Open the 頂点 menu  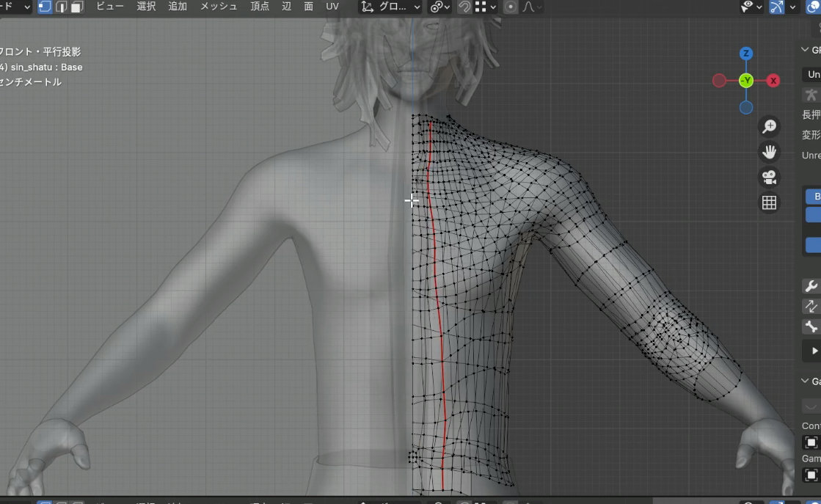coord(260,7)
